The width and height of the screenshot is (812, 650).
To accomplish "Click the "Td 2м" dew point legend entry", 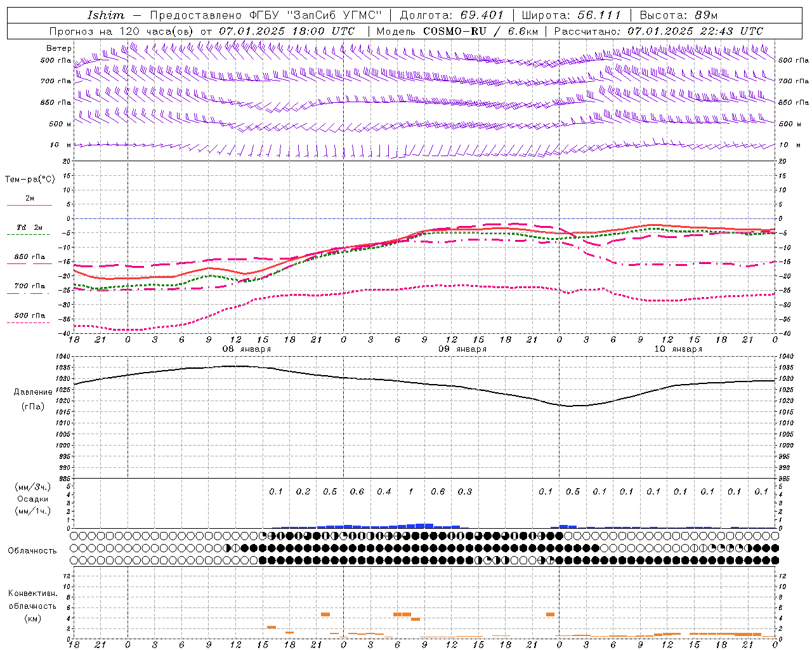I will point(29,227).
